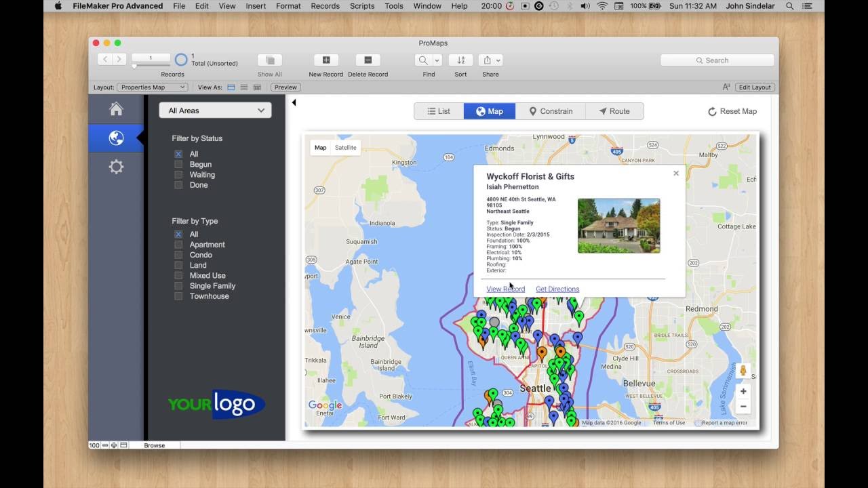868x488 pixels.
Task: Click the Get Directions link
Action: [557, 289]
